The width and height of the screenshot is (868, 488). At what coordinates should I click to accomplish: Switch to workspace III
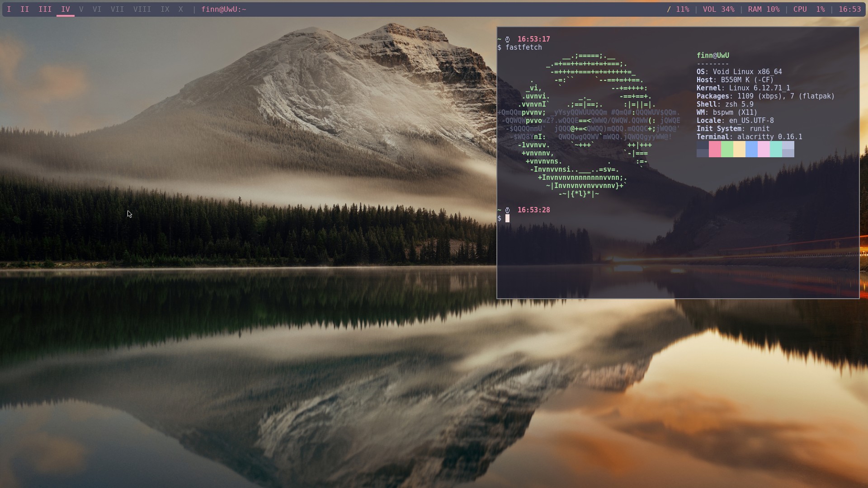coord(45,9)
